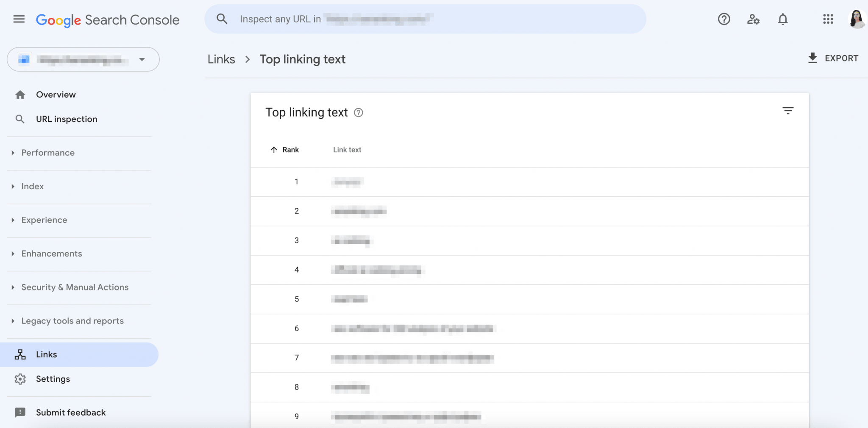Viewport: 868px width, 428px height.
Task: Expand the property selector dropdown
Action: pyautogui.click(x=142, y=59)
